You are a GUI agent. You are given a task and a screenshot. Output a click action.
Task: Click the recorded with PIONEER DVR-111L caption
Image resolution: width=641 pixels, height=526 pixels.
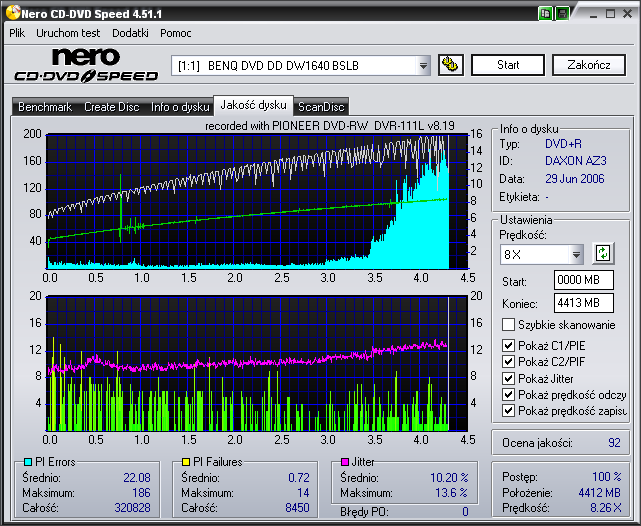(329, 126)
